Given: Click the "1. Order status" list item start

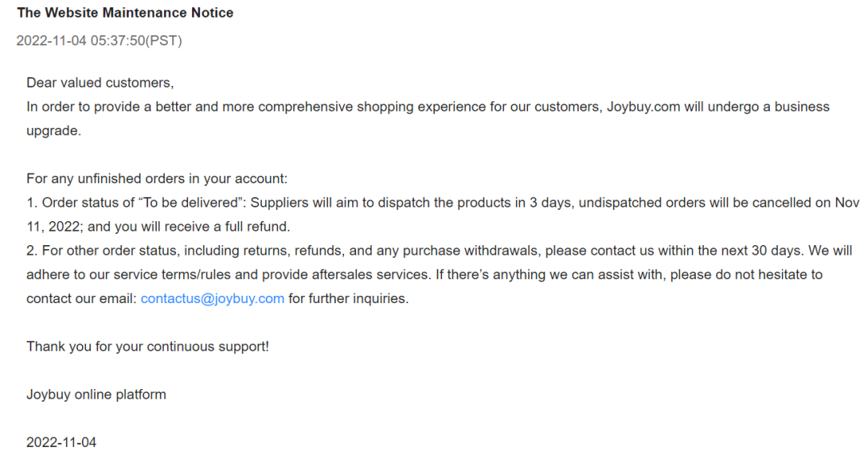Looking at the screenshot, I should [72, 203].
